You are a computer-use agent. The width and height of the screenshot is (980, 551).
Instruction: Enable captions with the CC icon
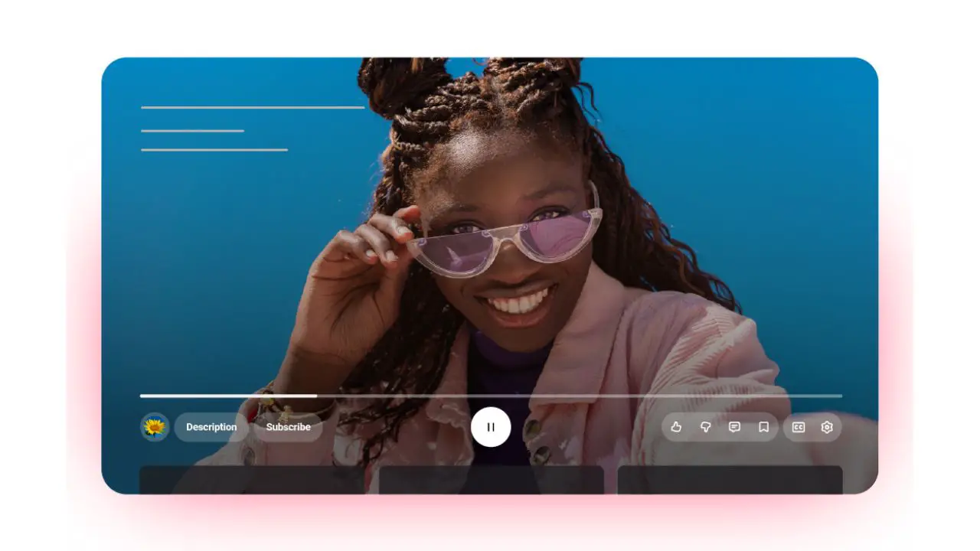coord(797,427)
